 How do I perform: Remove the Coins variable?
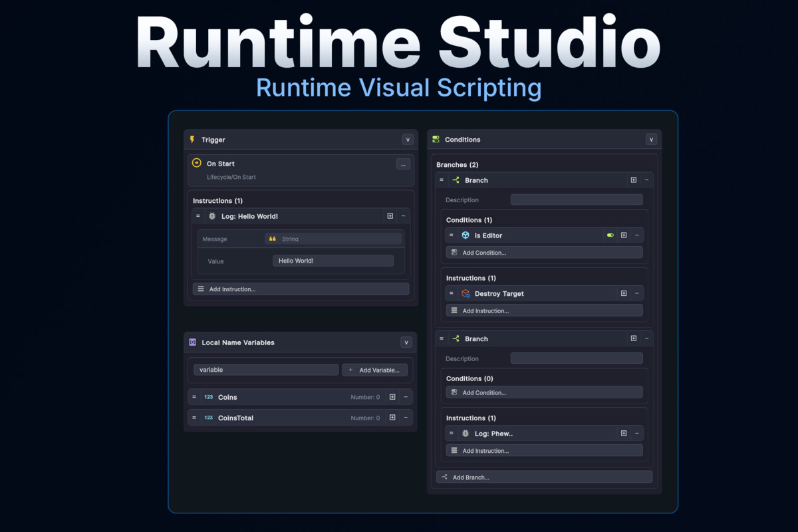(x=406, y=397)
